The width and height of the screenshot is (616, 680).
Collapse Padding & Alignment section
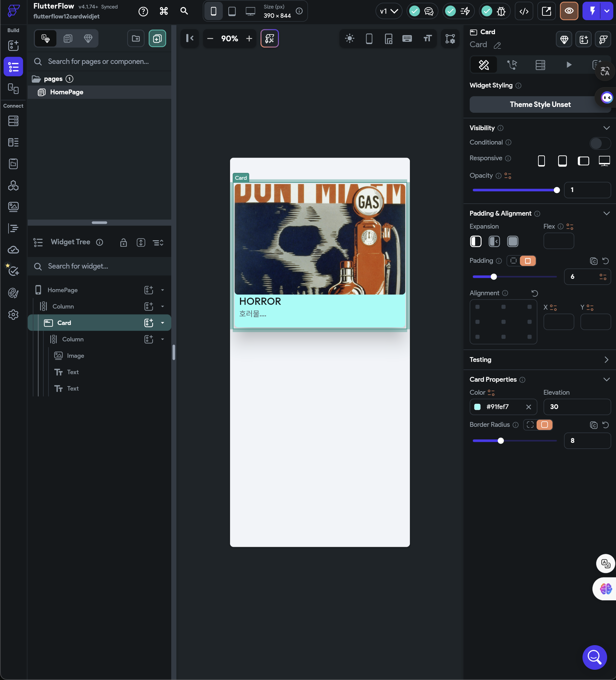(606, 214)
